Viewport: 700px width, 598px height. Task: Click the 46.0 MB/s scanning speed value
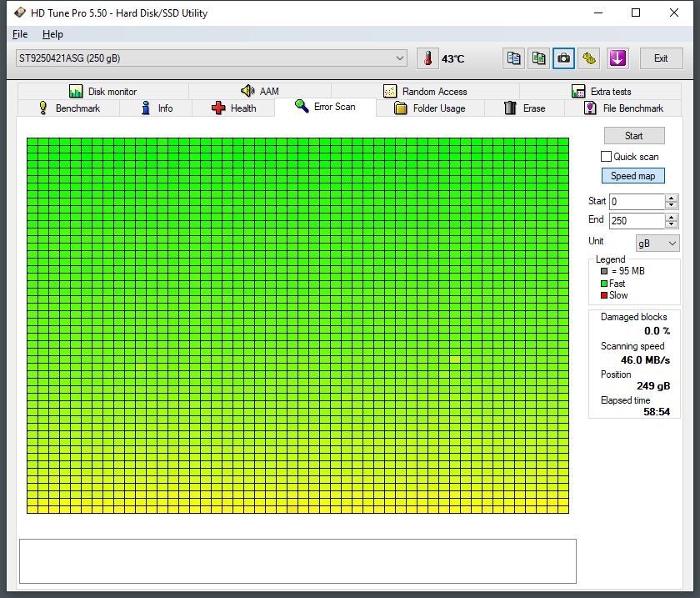coord(645,359)
